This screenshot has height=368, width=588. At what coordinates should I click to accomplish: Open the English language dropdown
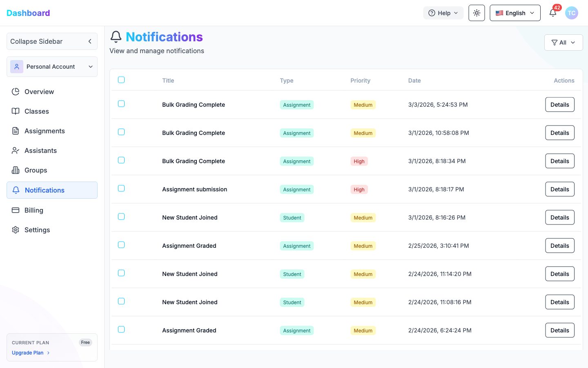pyautogui.click(x=515, y=13)
